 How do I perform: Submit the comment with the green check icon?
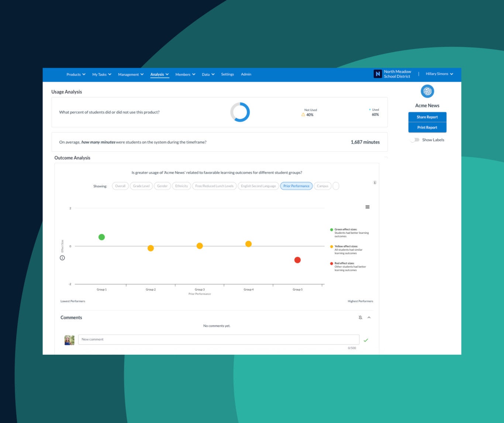[x=366, y=340]
